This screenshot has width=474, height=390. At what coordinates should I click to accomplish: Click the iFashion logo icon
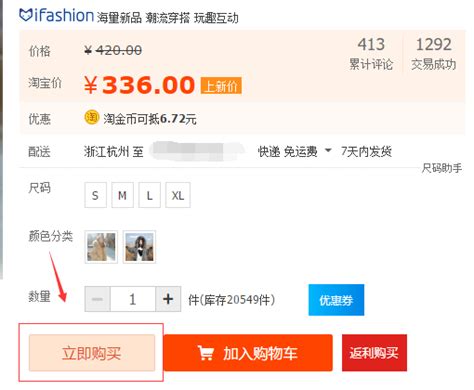(x=25, y=15)
